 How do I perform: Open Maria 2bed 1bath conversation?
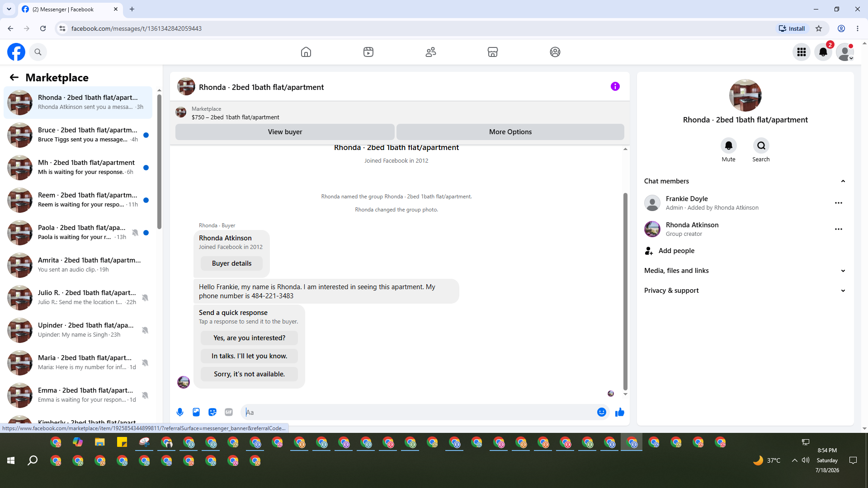click(x=78, y=362)
